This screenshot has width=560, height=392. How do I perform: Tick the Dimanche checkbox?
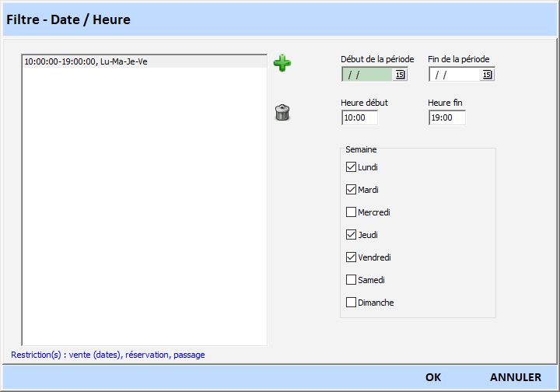point(351,303)
